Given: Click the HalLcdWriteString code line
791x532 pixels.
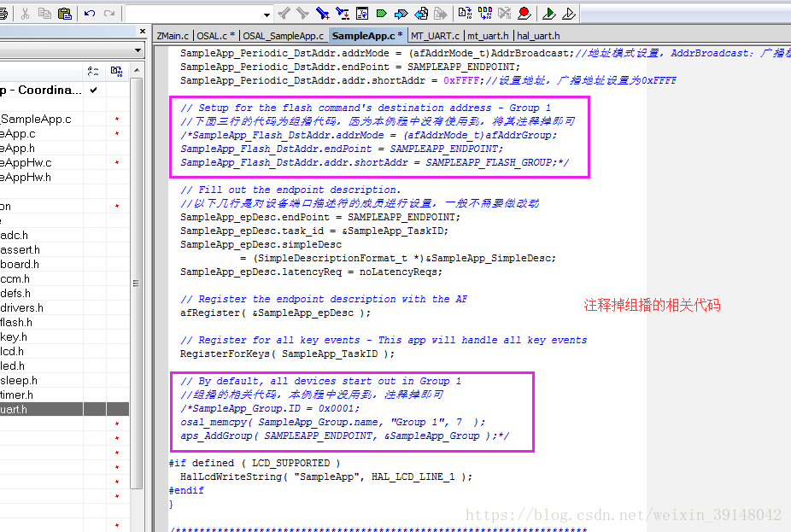Looking at the screenshot, I should [x=326, y=476].
